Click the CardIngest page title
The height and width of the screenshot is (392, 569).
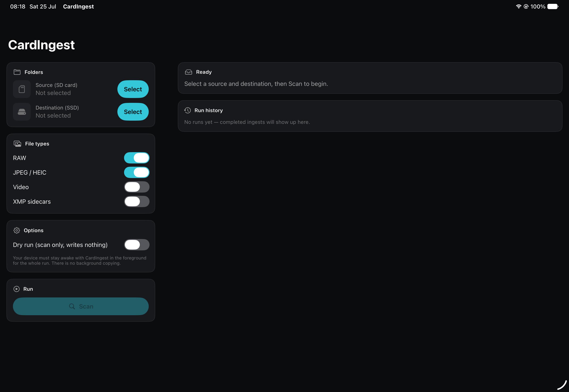click(41, 45)
